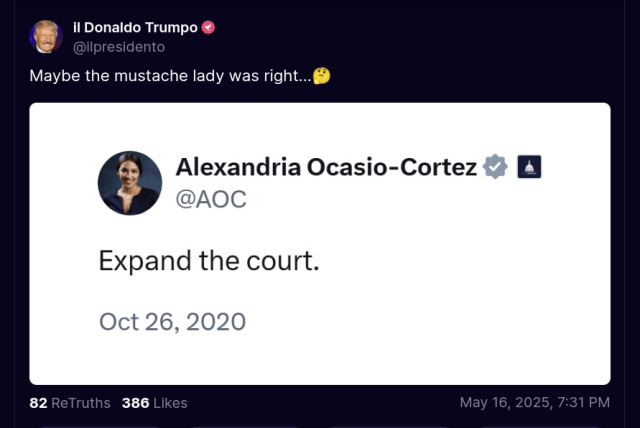Open the attached white tweet screenshot image
Viewport: 640px width, 428px height.
(x=320, y=244)
